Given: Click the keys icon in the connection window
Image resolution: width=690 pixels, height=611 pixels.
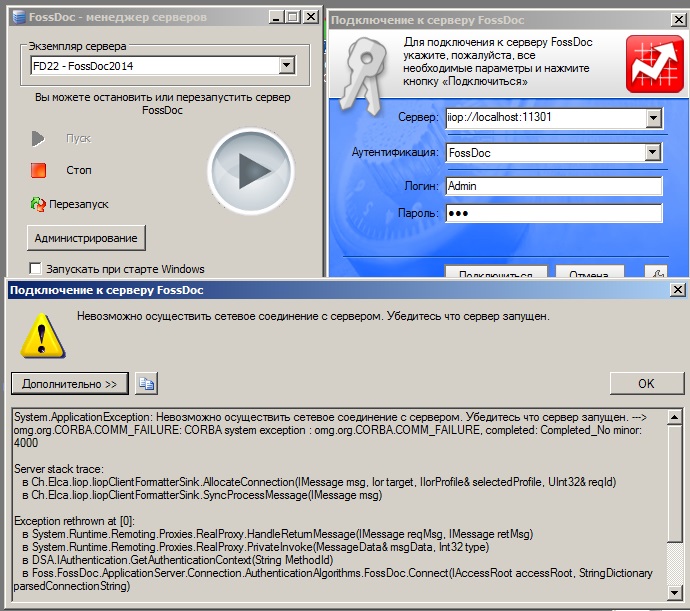Looking at the screenshot, I should point(363,75).
